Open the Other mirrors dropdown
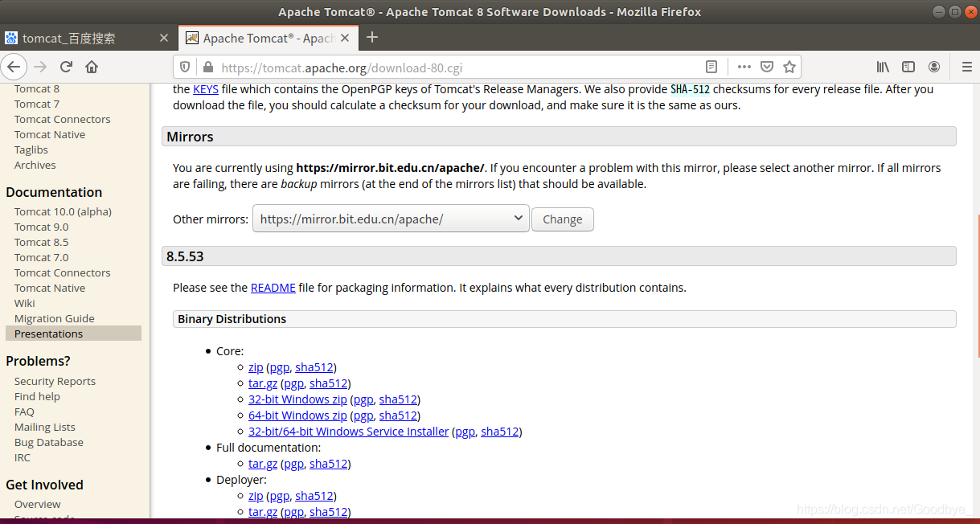The width and height of the screenshot is (980, 524). point(391,219)
